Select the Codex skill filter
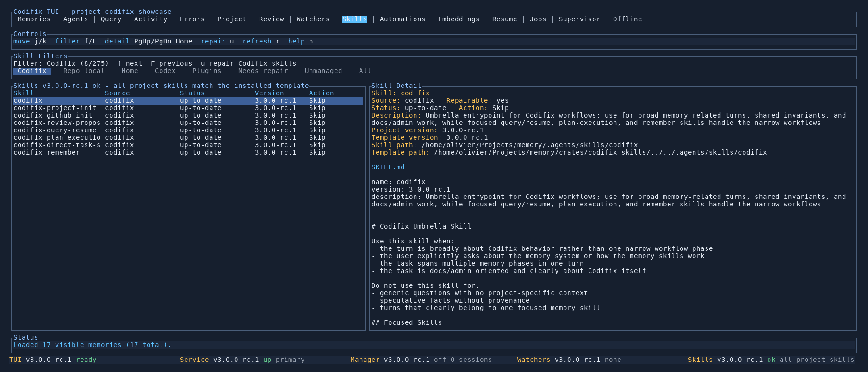The width and height of the screenshot is (868, 372). 165,71
